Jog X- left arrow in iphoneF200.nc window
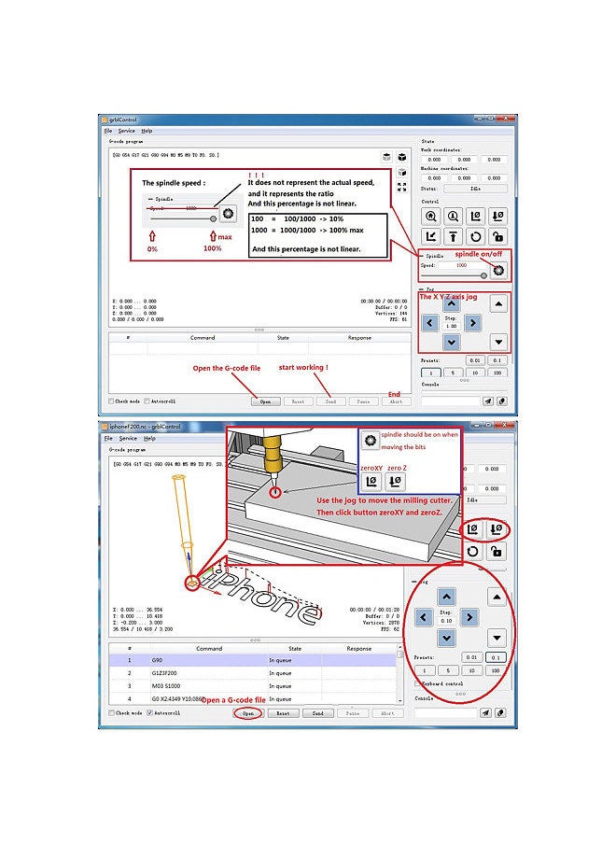Image resolution: width=616 pixels, height=844 pixels. click(x=424, y=617)
